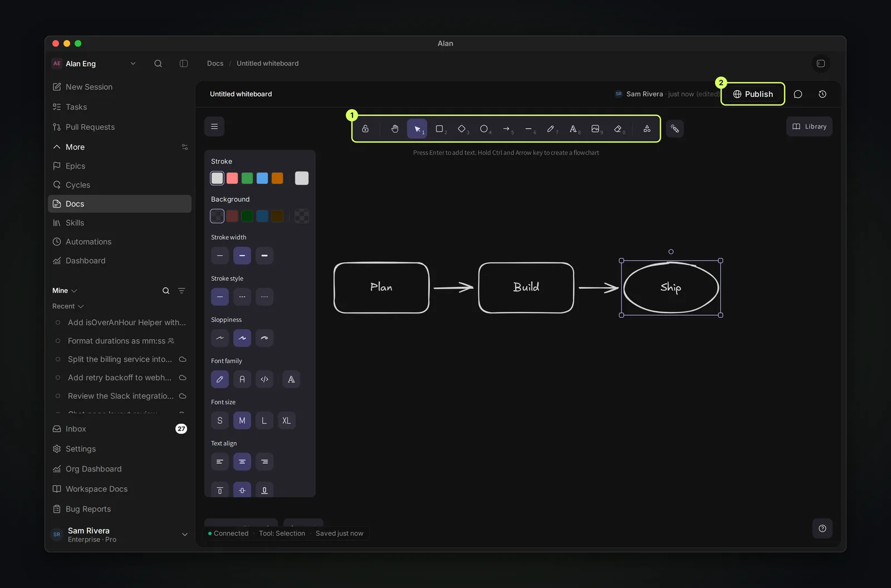Viewport: 891px width, 588px height.
Task: Toggle the canvas lock tool
Action: click(365, 129)
